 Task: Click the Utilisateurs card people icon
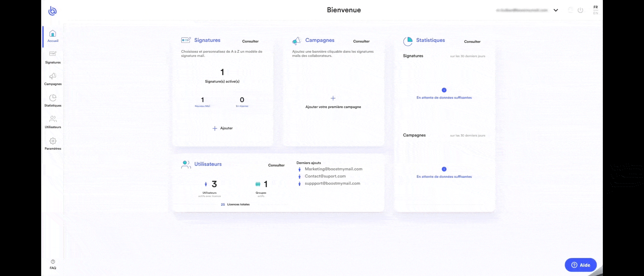(186, 165)
